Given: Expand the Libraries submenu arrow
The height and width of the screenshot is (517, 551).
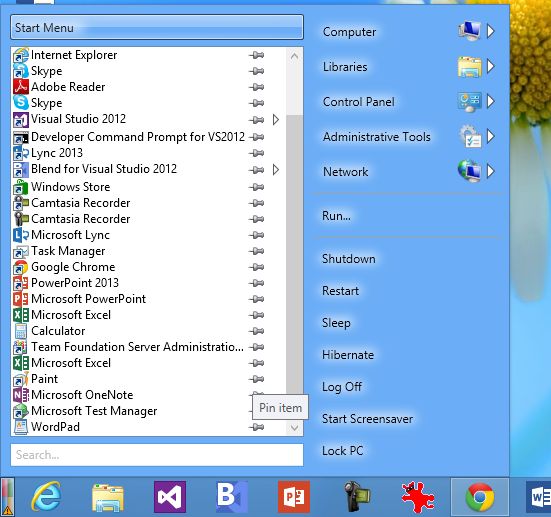Looking at the screenshot, I should (x=491, y=66).
